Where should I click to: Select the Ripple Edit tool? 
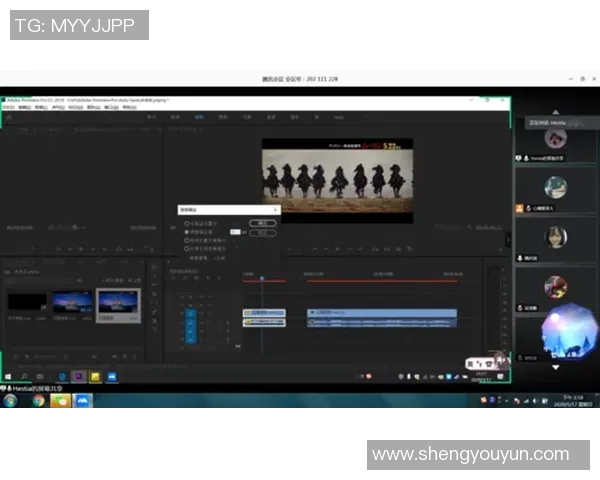click(x=154, y=285)
